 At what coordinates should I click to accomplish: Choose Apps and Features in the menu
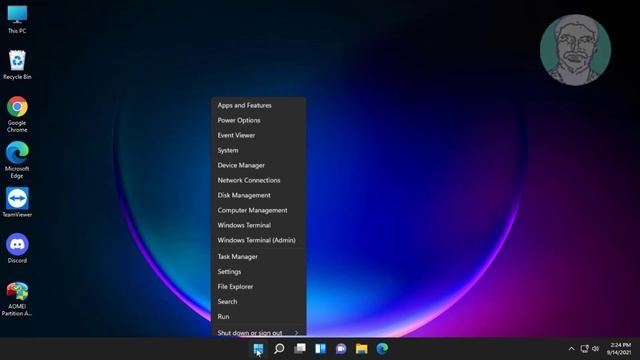(258, 105)
